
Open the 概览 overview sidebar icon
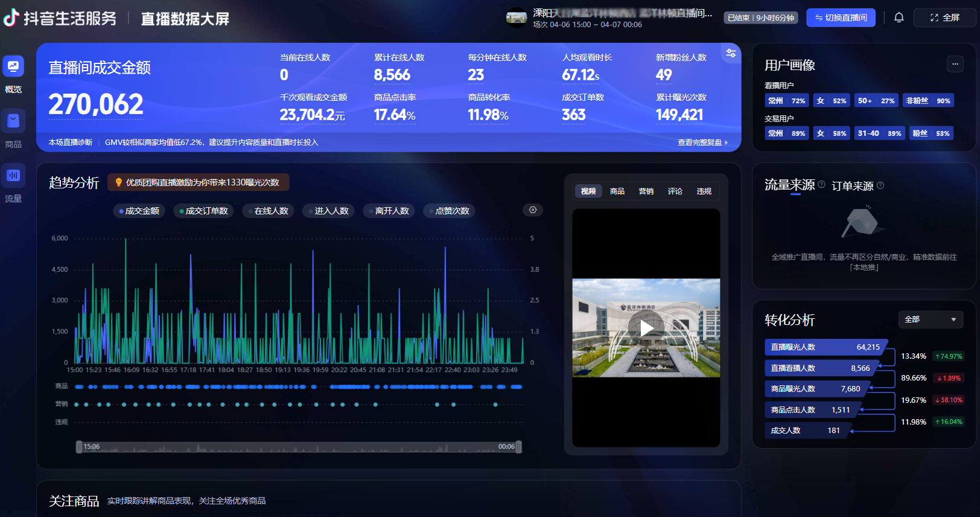point(13,66)
